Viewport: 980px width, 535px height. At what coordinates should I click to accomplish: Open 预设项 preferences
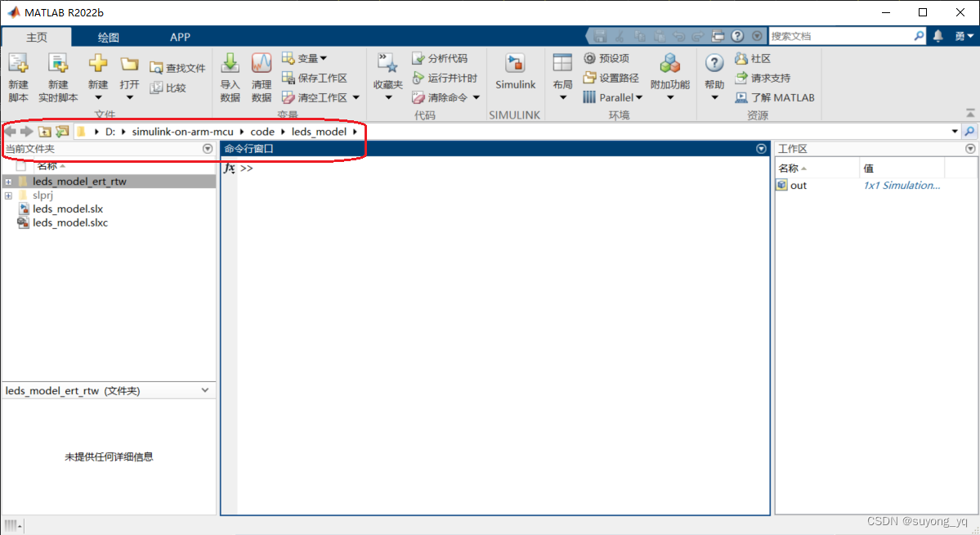pos(606,58)
